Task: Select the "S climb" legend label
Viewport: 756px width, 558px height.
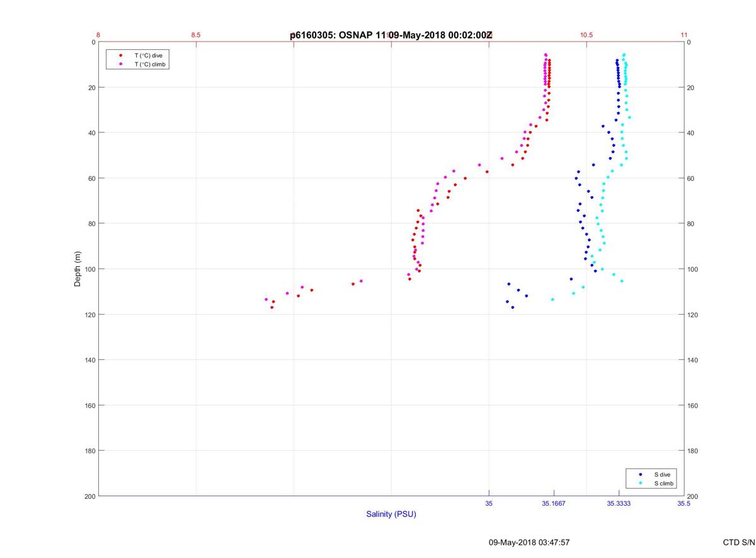Action: 664,484
